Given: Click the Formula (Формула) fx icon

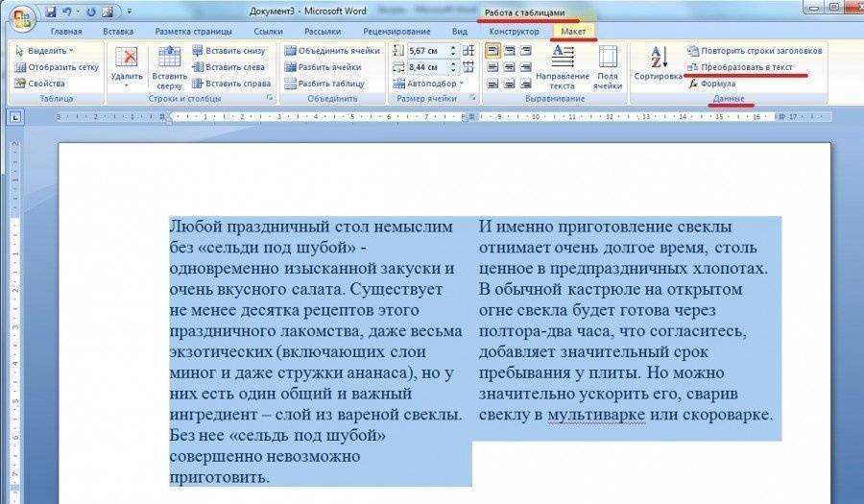Looking at the screenshot, I should (693, 84).
